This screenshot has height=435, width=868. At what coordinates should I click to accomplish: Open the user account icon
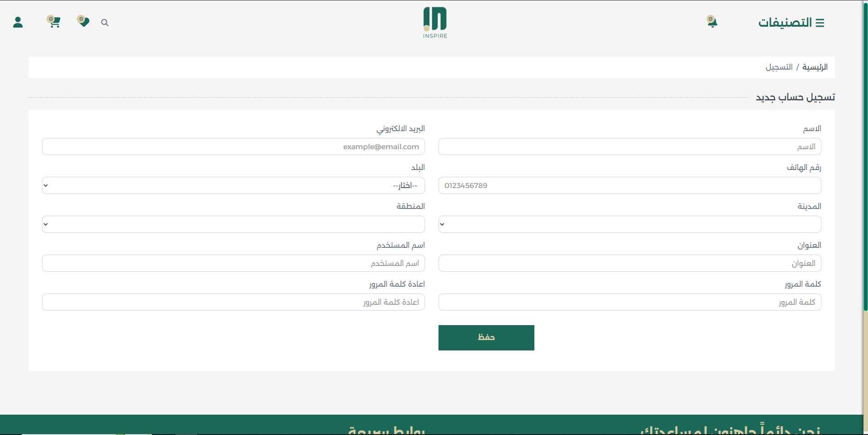(x=18, y=22)
